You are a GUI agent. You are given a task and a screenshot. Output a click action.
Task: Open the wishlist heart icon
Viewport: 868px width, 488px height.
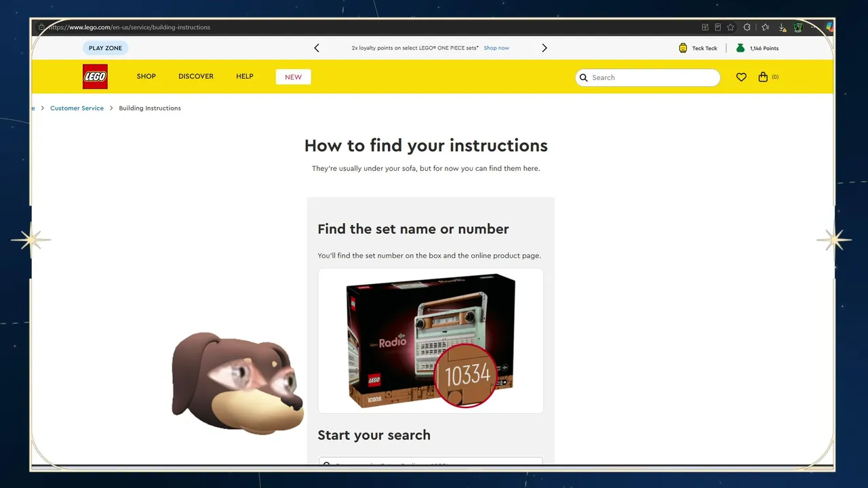pyautogui.click(x=741, y=77)
